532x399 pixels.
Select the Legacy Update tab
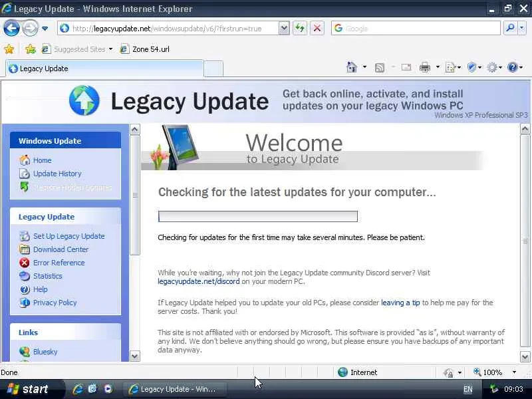pyautogui.click(x=104, y=68)
